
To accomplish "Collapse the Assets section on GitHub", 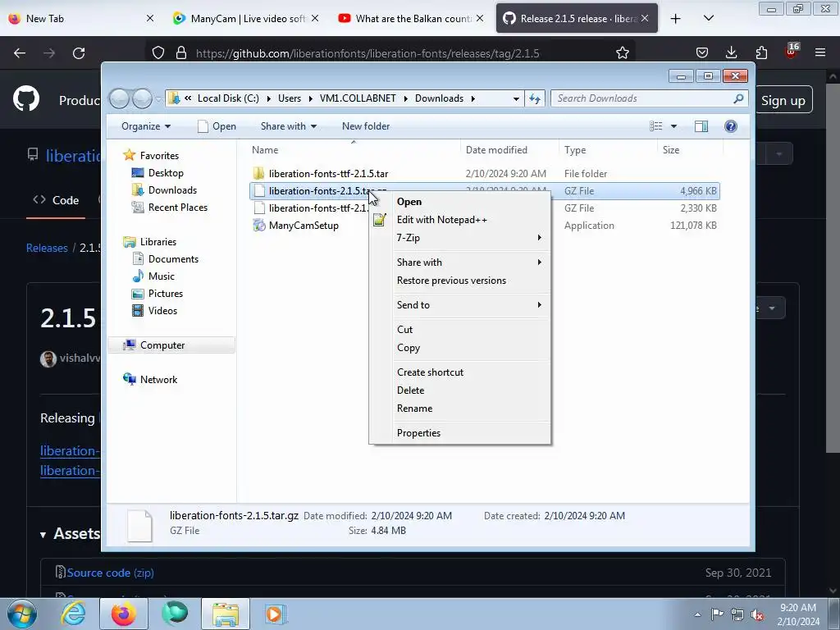I will pyautogui.click(x=43, y=535).
